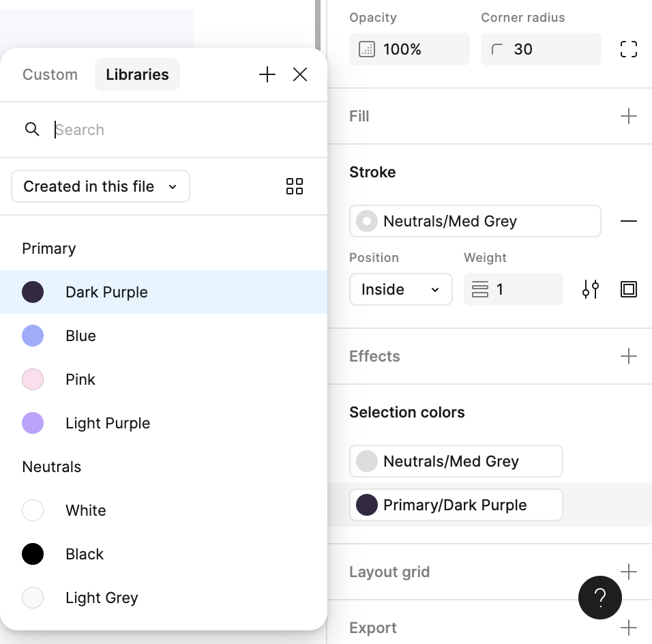Viewport: 652px width, 644px height.
Task: Add a new fill with plus icon
Action: pos(628,116)
